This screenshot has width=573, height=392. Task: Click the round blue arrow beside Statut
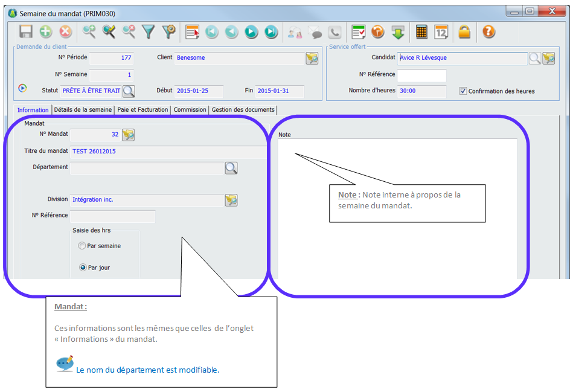[x=23, y=88]
